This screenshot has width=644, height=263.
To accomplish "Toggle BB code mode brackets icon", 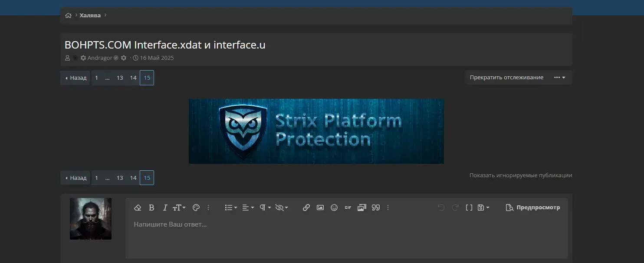I will (x=469, y=208).
